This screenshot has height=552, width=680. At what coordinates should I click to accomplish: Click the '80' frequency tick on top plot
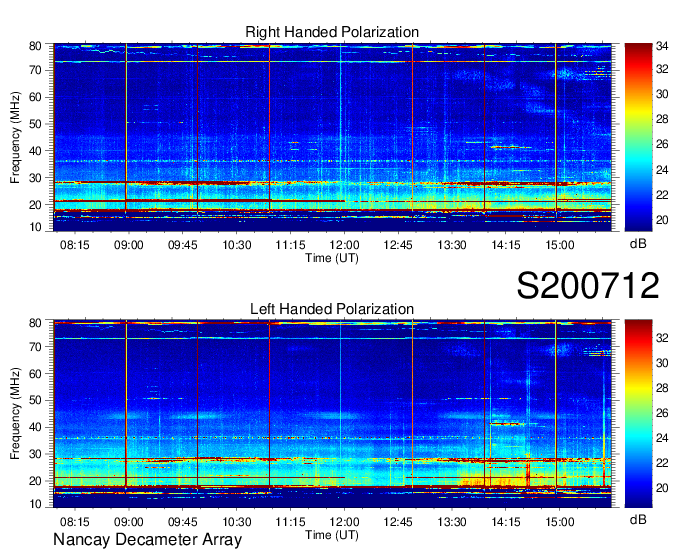(x=35, y=46)
